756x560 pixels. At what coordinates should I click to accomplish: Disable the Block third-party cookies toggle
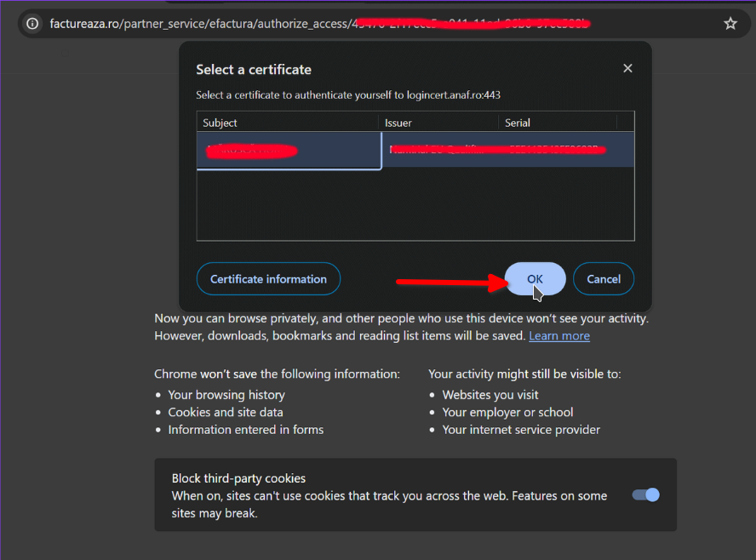click(x=645, y=494)
